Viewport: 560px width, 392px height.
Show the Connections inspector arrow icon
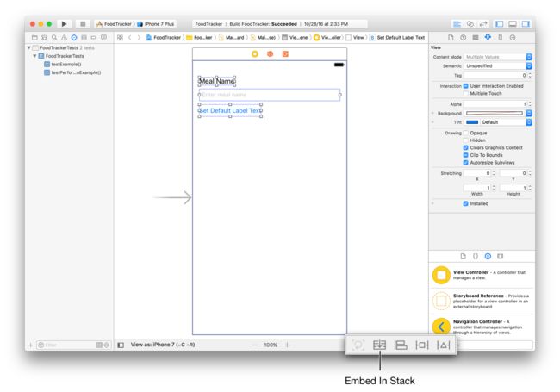513,38
